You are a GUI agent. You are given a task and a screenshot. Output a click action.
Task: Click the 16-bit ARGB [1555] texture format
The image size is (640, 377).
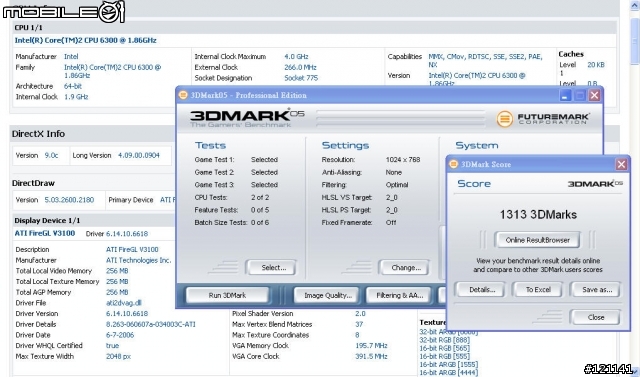point(449,365)
